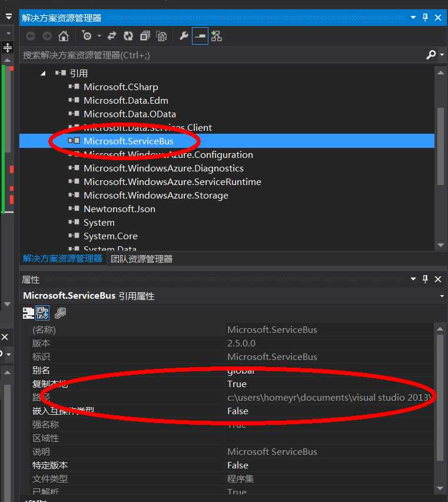The width and height of the screenshot is (448, 502).
Task: Toggle Show All Files icon
Action: pos(161,36)
